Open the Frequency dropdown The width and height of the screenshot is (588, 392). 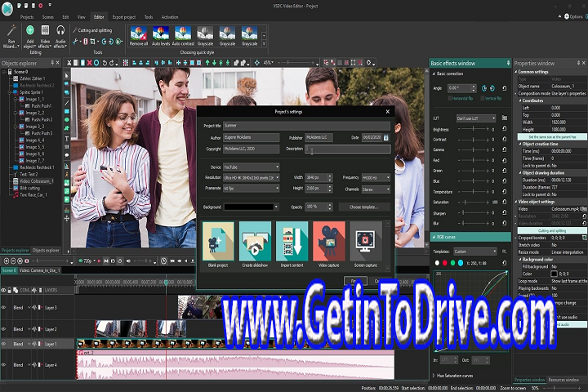coord(376,177)
